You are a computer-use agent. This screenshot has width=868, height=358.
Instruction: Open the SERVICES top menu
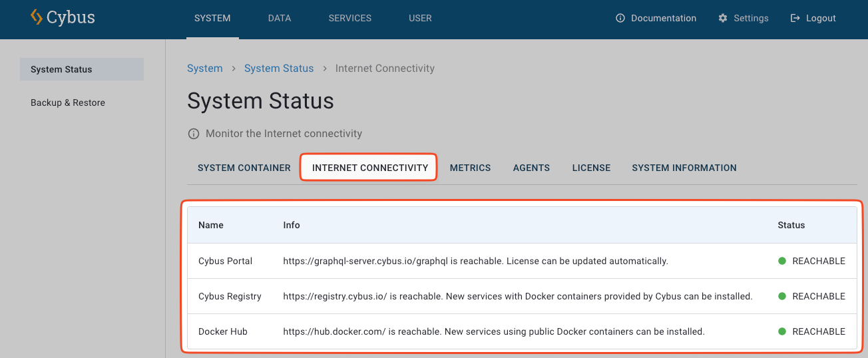[x=350, y=19]
